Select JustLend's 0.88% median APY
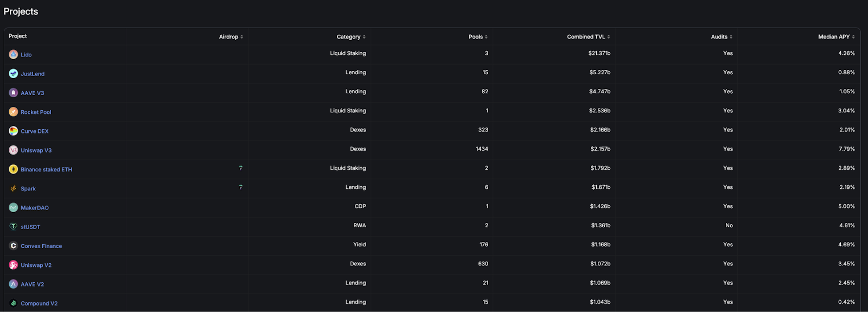 [x=847, y=72]
